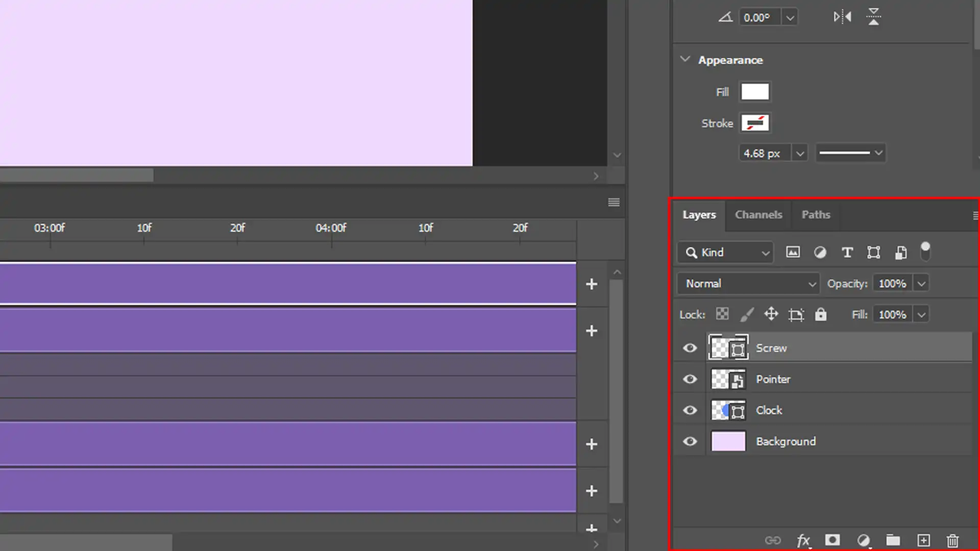Click 04:00f mark on timeline ruler
Viewport: 980px width, 551px height.
tap(331, 229)
